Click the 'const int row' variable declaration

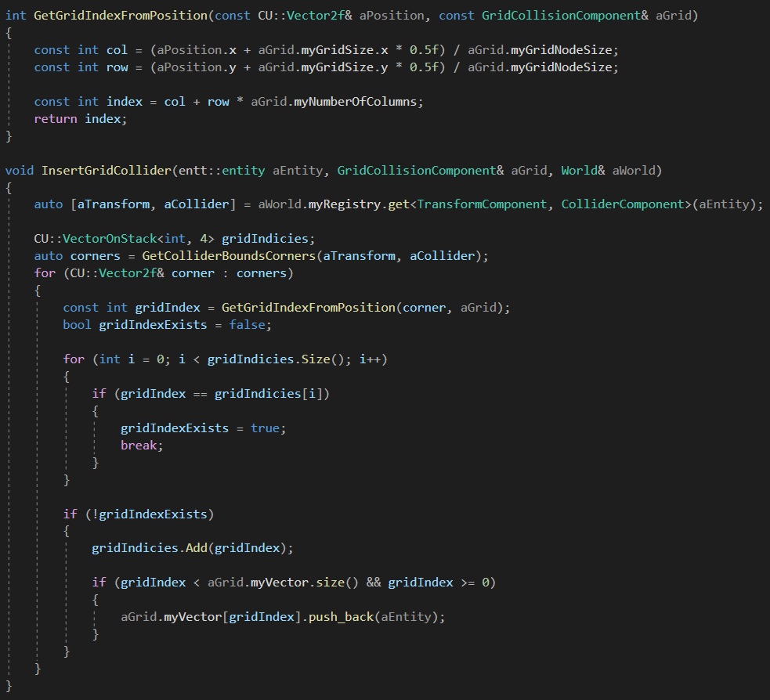[81, 67]
